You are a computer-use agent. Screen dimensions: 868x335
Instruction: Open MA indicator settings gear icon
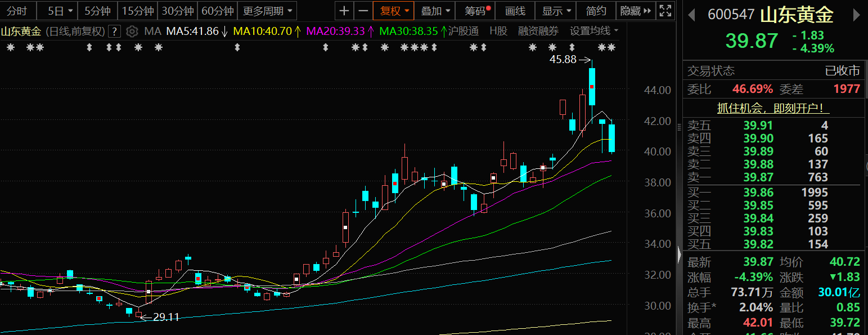pos(132,31)
